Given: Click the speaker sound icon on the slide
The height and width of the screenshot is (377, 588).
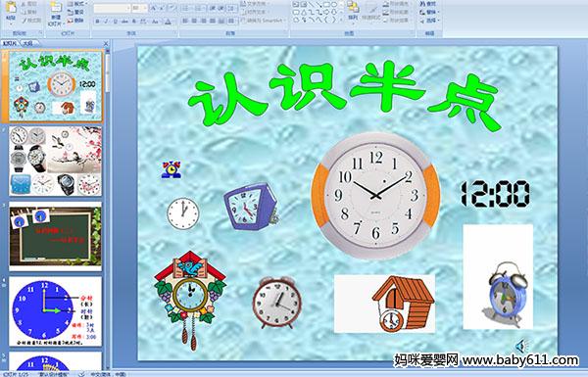Looking at the screenshot, I should pyautogui.click(x=521, y=346).
